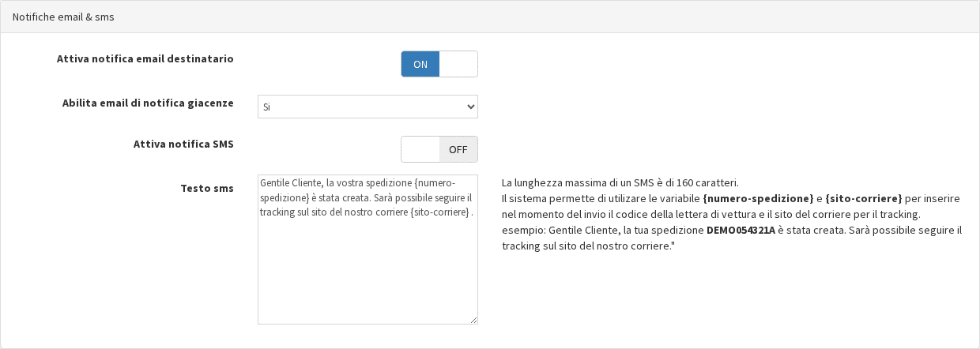Click the bold 'DEMO054321A' example code
The width and height of the screenshot is (980, 349).
coord(741,231)
